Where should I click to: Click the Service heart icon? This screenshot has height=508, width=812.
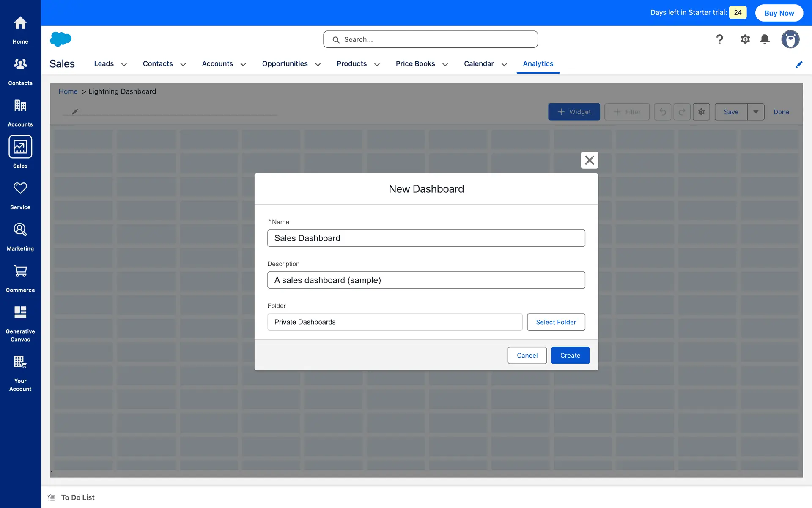click(20, 188)
